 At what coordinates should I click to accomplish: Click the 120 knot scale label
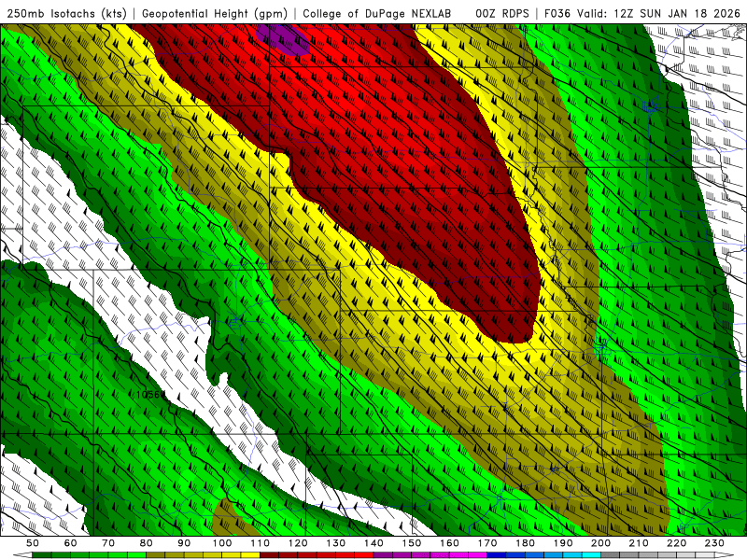click(298, 543)
